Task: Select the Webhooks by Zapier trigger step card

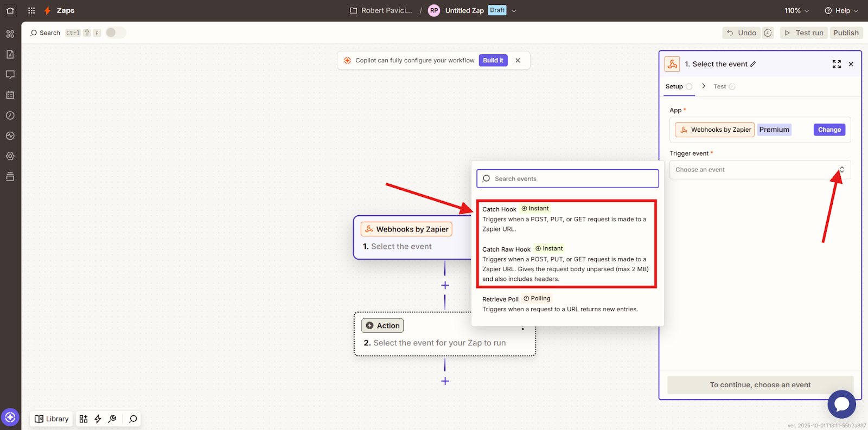Action: [413, 238]
